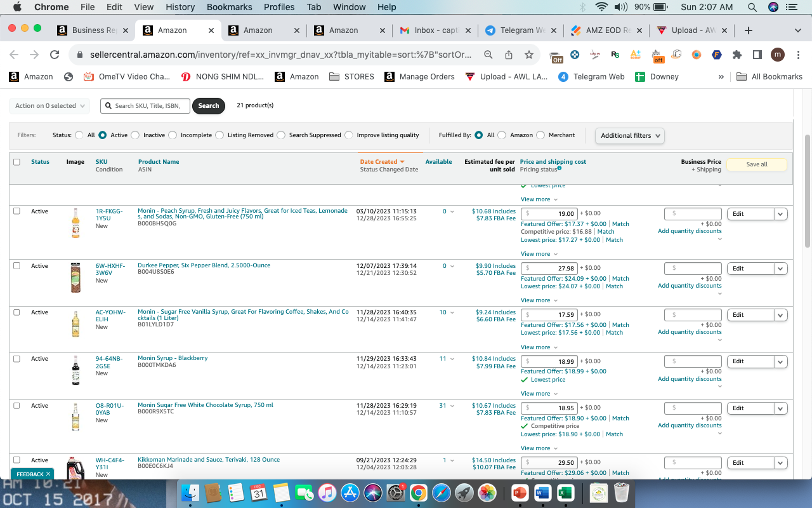This screenshot has height=508, width=812.
Task: Open the "Action on 0 selected" dropdown
Action: pos(49,106)
